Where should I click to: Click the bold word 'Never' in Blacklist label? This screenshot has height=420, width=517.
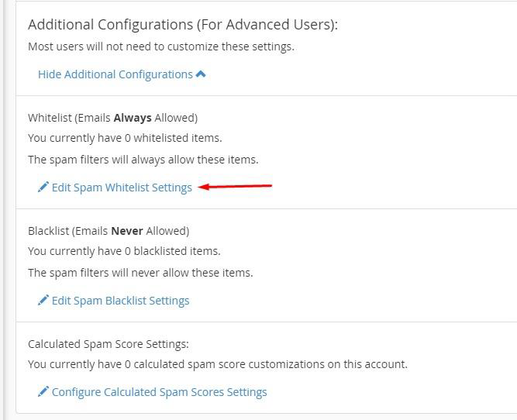point(127,231)
